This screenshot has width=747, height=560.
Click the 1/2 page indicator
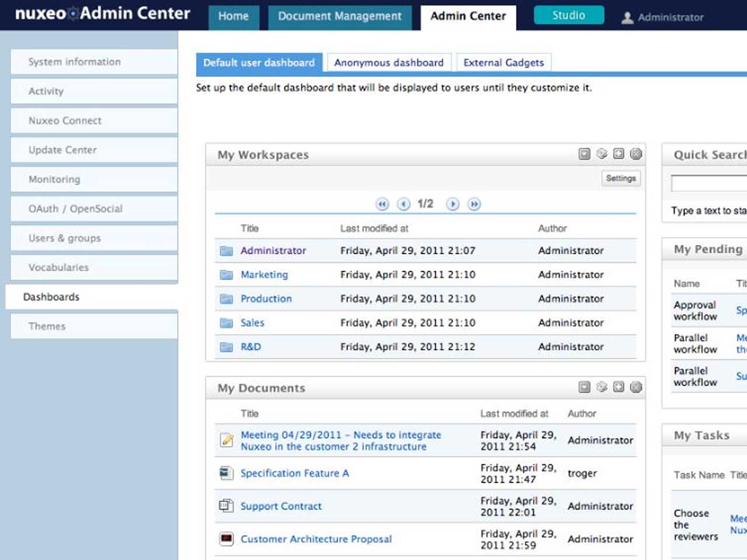(x=425, y=204)
